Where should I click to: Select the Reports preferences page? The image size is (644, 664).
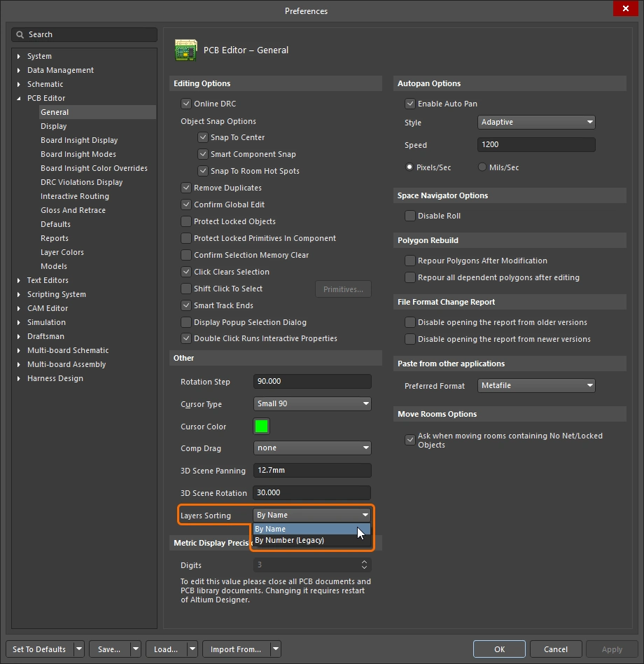click(x=55, y=238)
